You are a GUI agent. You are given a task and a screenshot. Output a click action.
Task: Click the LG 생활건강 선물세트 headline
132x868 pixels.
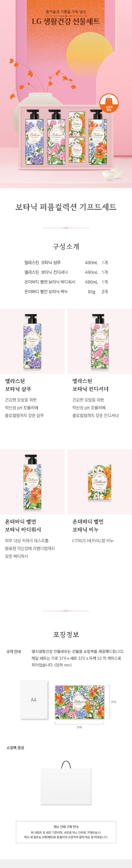coord(66,22)
